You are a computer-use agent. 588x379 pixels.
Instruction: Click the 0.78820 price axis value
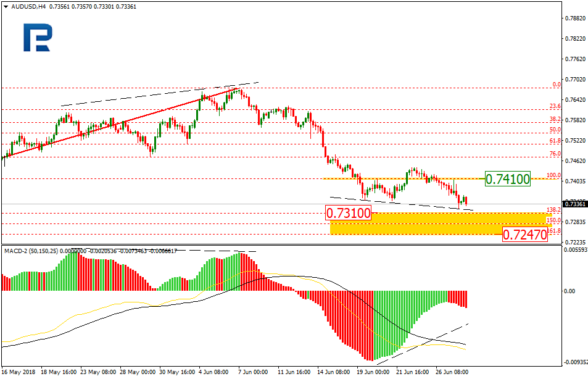click(x=575, y=19)
